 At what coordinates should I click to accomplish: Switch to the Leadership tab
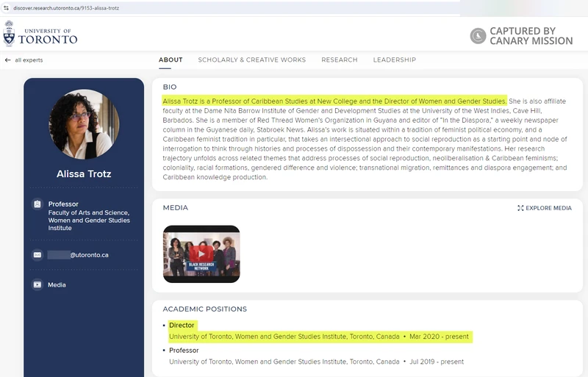tap(395, 60)
